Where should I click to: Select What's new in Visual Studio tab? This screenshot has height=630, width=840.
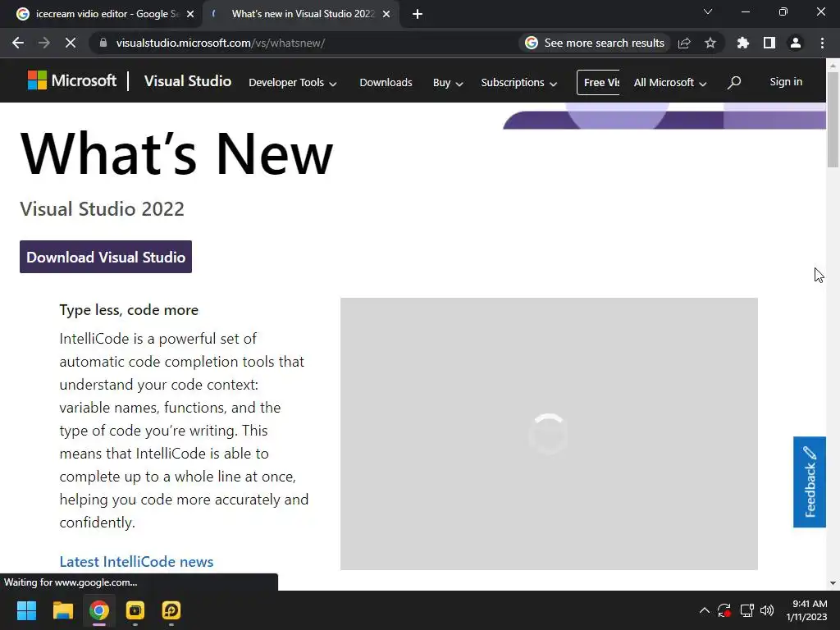click(300, 14)
